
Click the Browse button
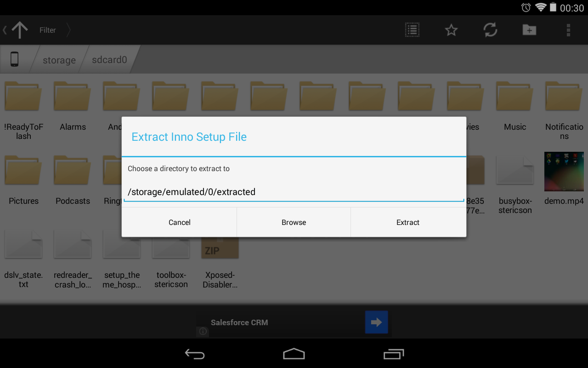point(294,222)
